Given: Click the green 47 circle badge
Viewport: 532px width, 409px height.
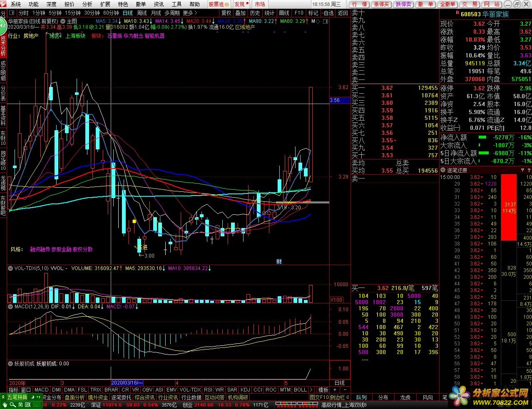Looking at the screenshot, I should point(2,26).
